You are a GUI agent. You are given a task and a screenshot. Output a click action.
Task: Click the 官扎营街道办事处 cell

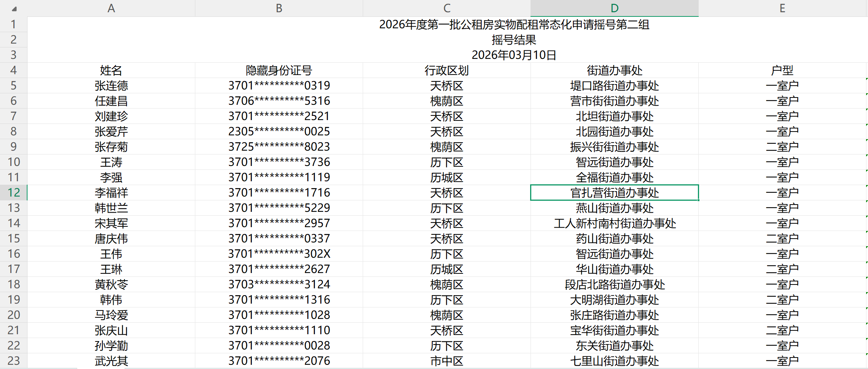(x=614, y=193)
